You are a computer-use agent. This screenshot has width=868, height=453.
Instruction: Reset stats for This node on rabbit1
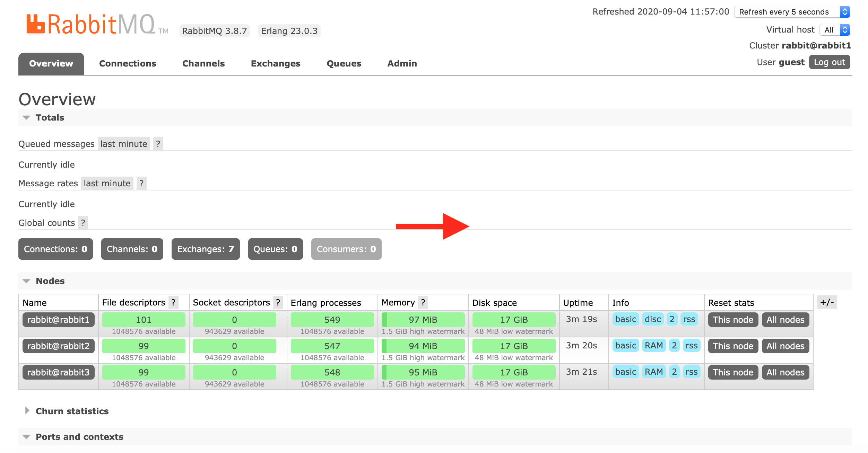click(733, 320)
